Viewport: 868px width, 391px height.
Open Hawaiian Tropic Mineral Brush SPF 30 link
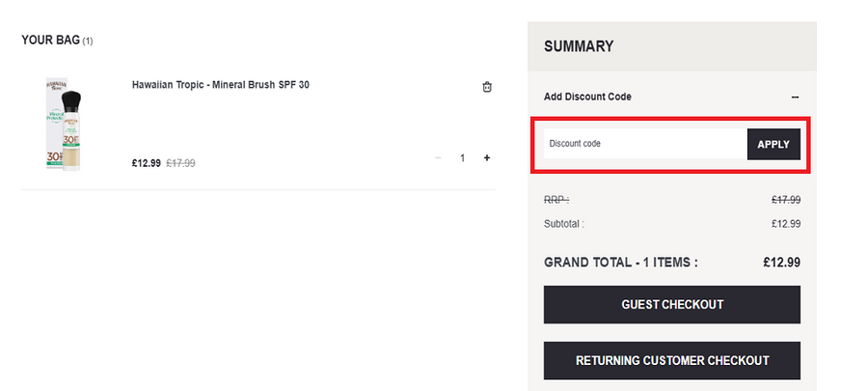[220, 85]
